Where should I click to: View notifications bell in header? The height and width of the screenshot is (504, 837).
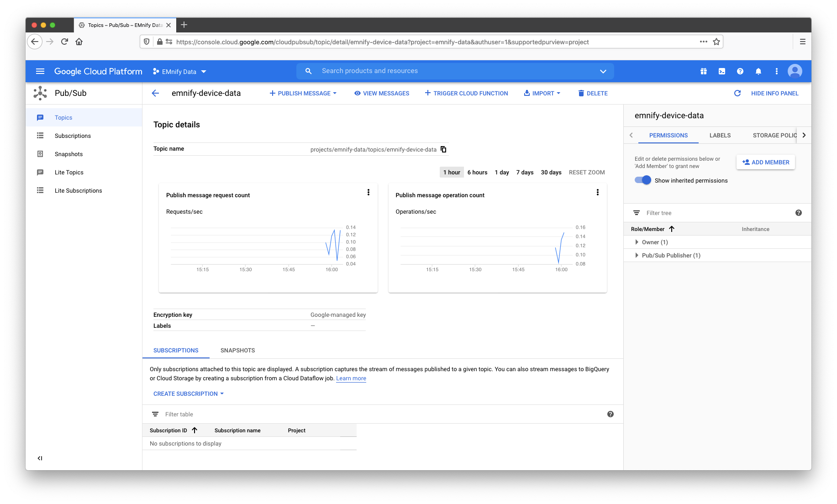758,71
